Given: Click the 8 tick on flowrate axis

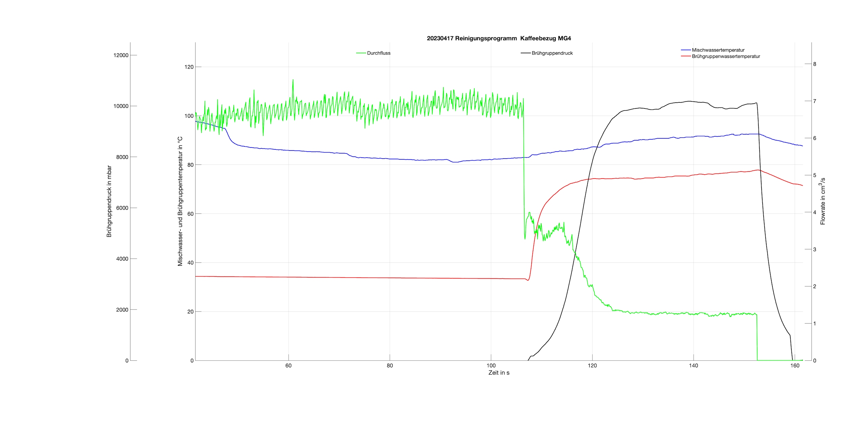Looking at the screenshot, I should pos(815,64).
